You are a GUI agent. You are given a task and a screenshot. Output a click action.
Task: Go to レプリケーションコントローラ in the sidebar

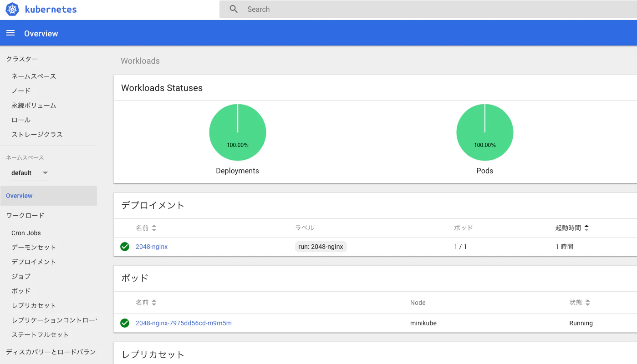(x=54, y=320)
